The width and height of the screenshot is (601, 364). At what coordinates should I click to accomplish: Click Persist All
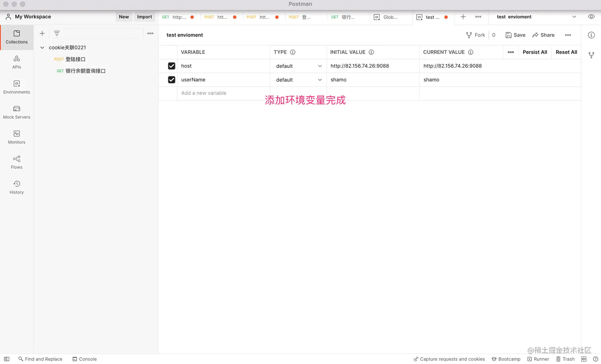535,52
